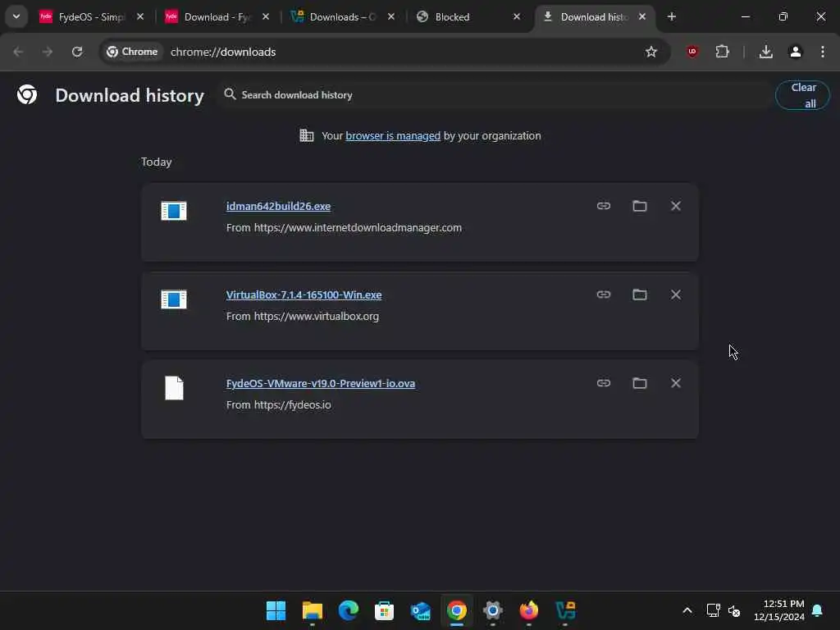Remove FydeOS-VMware ova entry from list
Image resolution: width=840 pixels, height=630 pixels.
click(676, 382)
